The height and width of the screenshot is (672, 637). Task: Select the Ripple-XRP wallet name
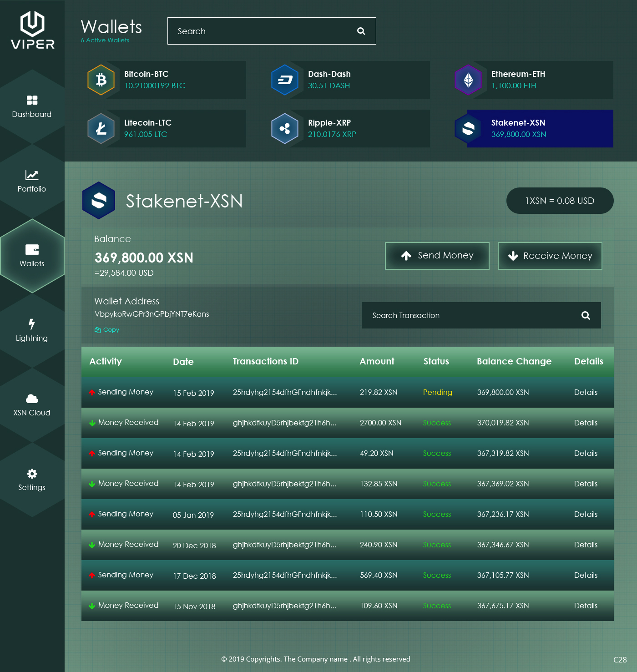pos(329,123)
